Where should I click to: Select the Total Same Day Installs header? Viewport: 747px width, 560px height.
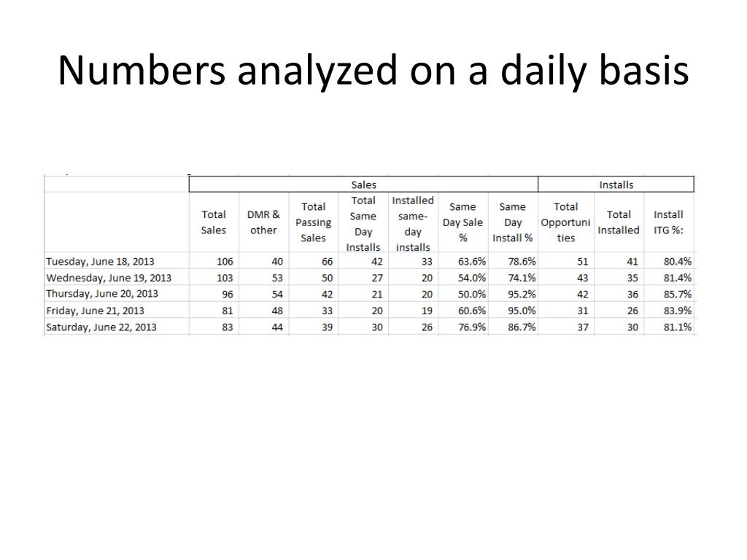tap(363, 223)
